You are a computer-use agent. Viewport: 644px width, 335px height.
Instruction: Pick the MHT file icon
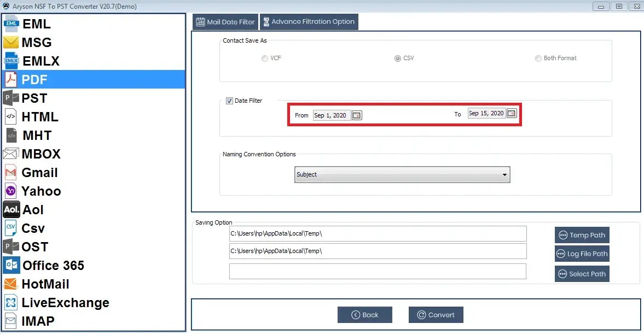click(11, 136)
